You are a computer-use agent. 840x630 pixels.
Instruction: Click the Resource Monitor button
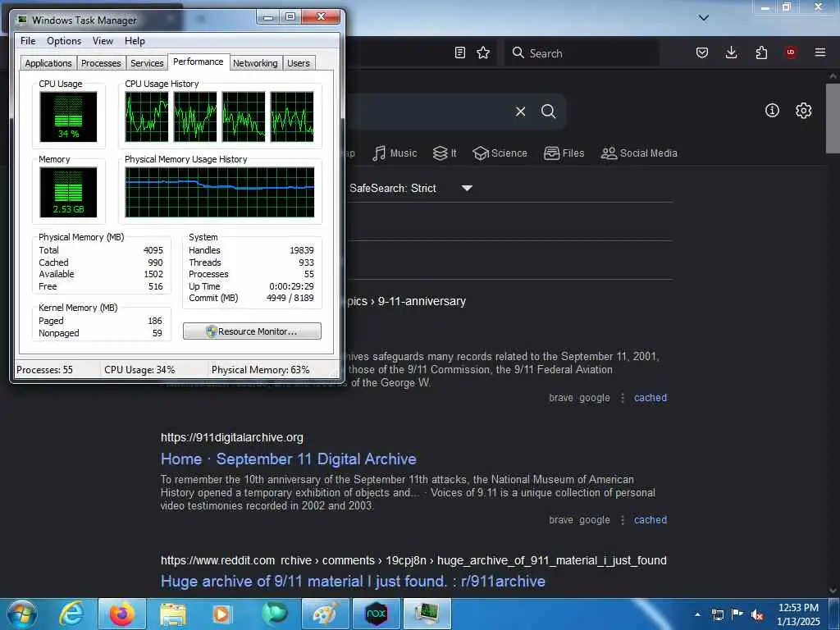click(253, 331)
